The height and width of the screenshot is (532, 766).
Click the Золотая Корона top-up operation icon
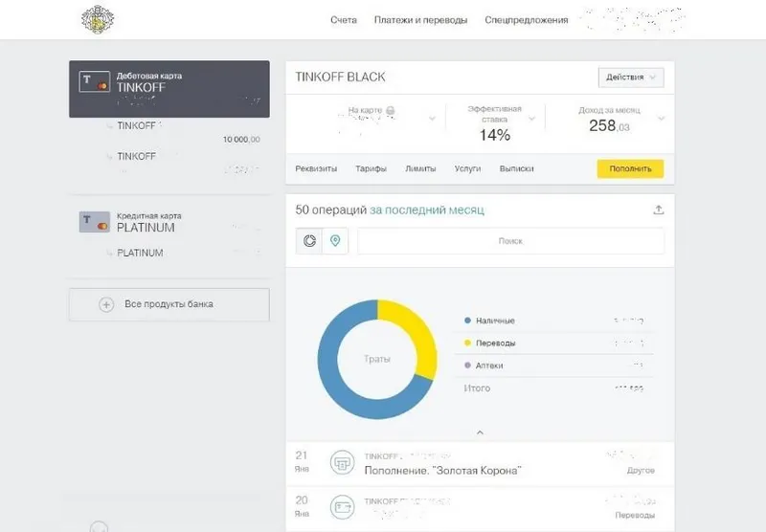tap(341, 463)
